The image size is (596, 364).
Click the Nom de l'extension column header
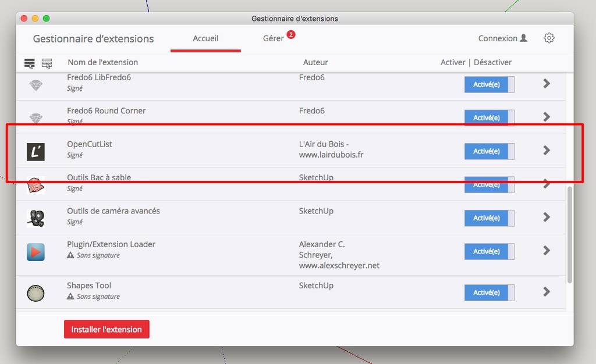[102, 62]
